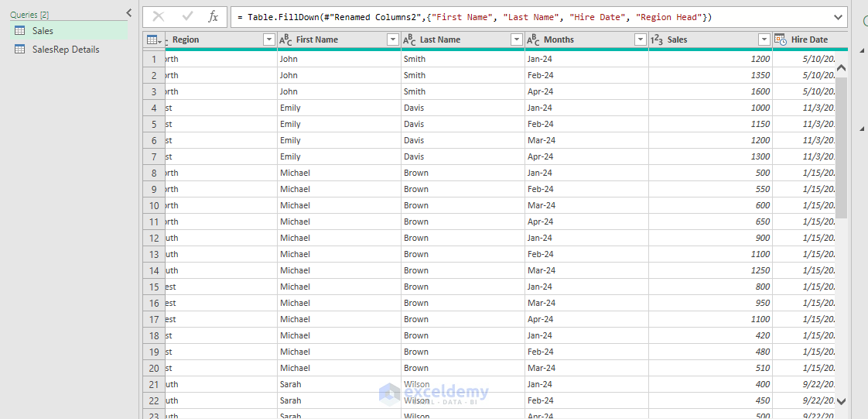The height and width of the screenshot is (419, 868).
Task: Select the Last Name column header
Action: 463,40
